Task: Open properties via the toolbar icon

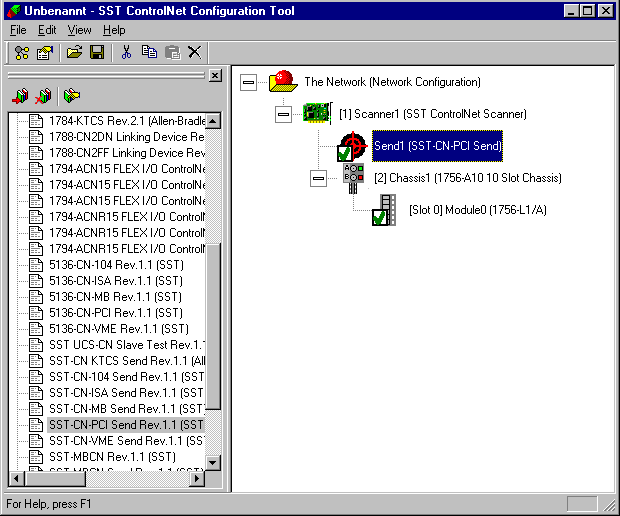Action: click(x=44, y=53)
